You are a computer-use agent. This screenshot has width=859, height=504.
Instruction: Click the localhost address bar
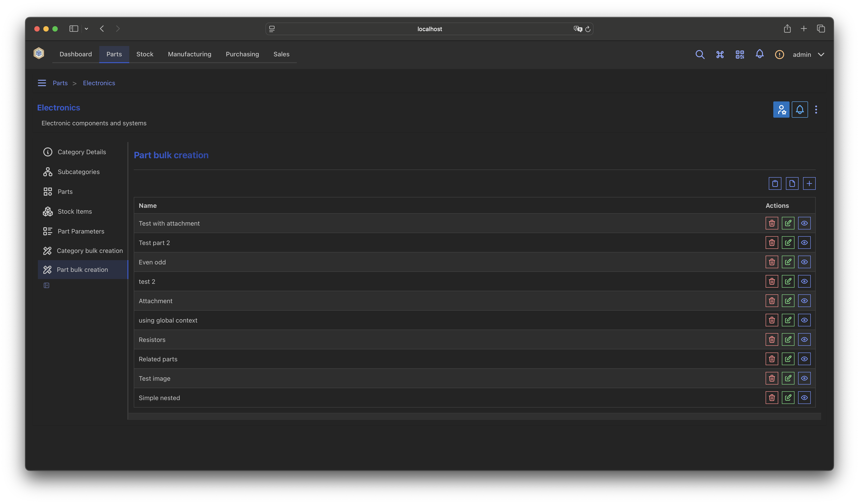429,29
